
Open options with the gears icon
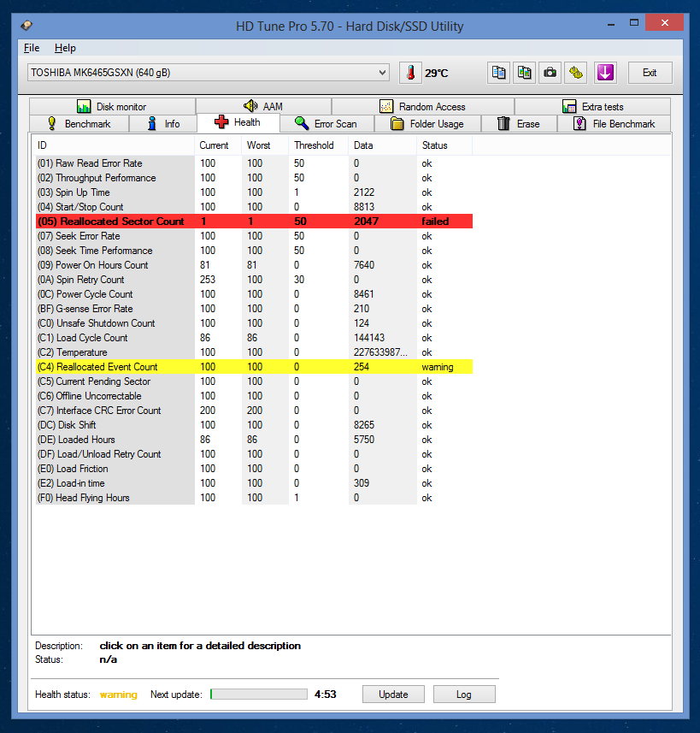click(x=576, y=73)
